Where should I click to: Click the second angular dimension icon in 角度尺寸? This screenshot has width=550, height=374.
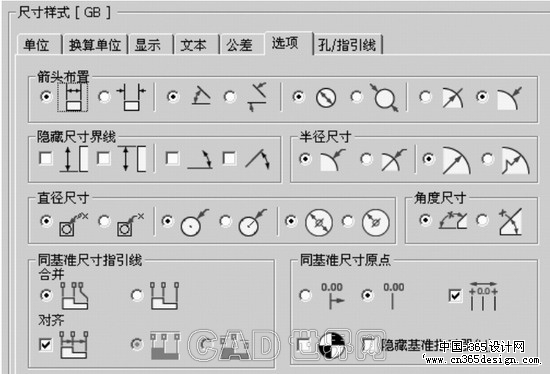511,222
